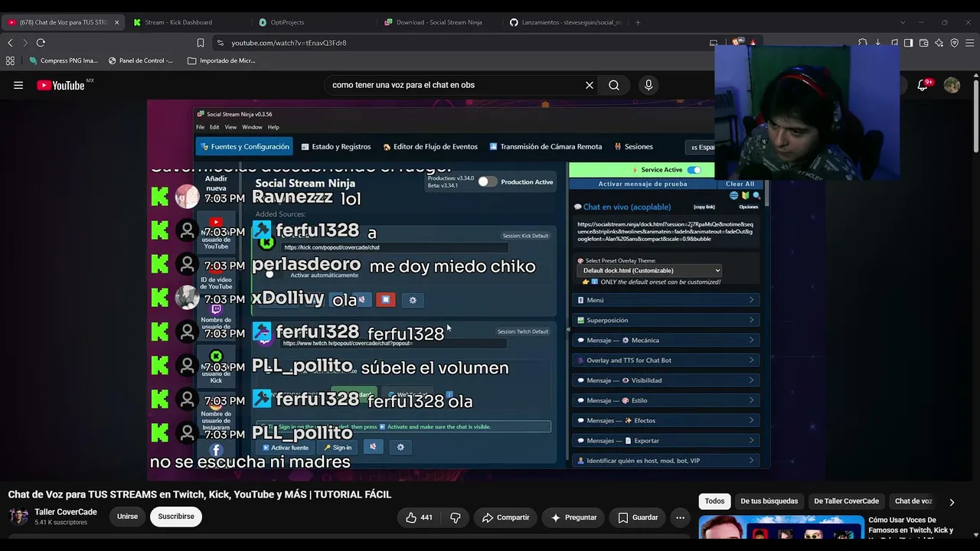980x551 pixels.
Task: Expand Overlay and TTS for Chat Bot
Action: 666,360
